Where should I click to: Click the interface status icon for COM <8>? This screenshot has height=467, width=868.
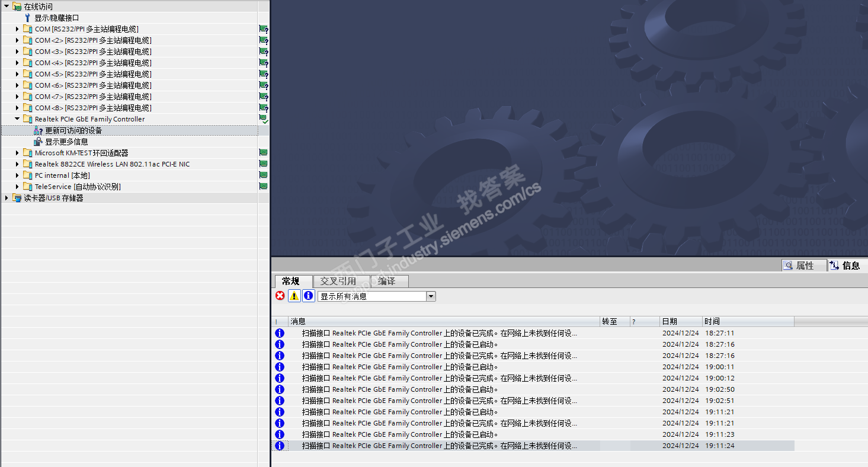click(x=264, y=108)
